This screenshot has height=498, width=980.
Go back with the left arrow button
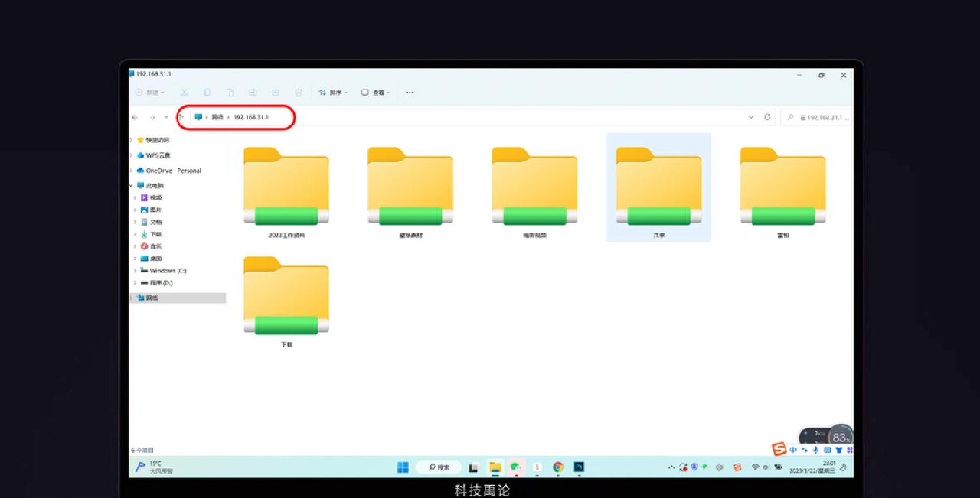click(136, 117)
